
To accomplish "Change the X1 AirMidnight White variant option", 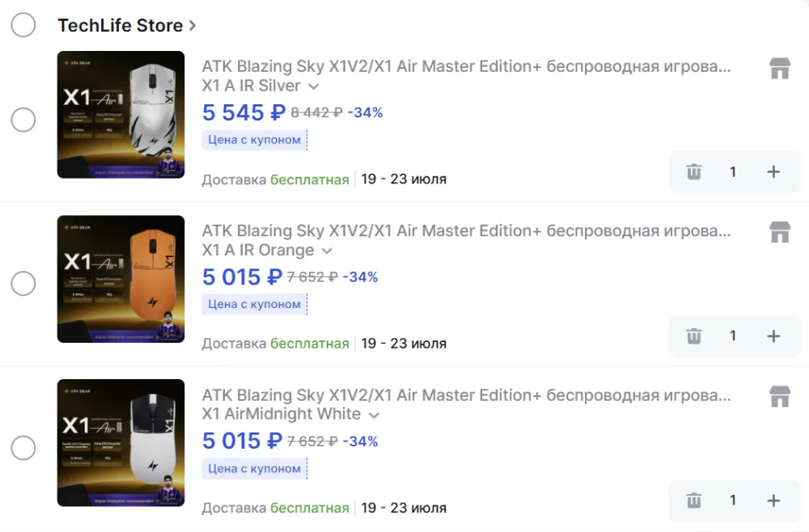I will pos(290,414).
